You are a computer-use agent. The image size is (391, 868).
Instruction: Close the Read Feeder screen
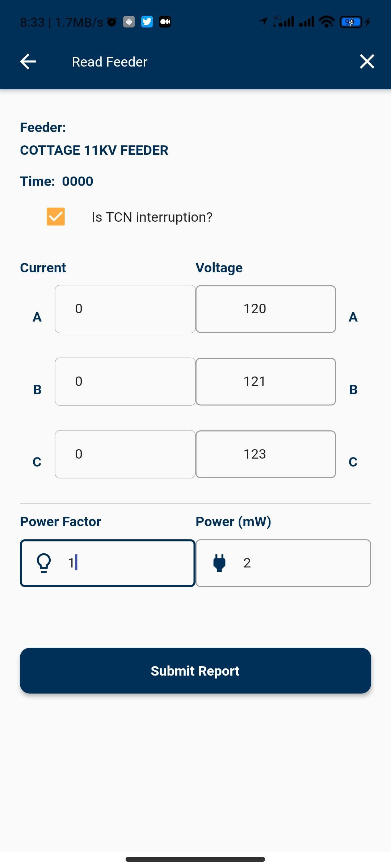[367, 61]
